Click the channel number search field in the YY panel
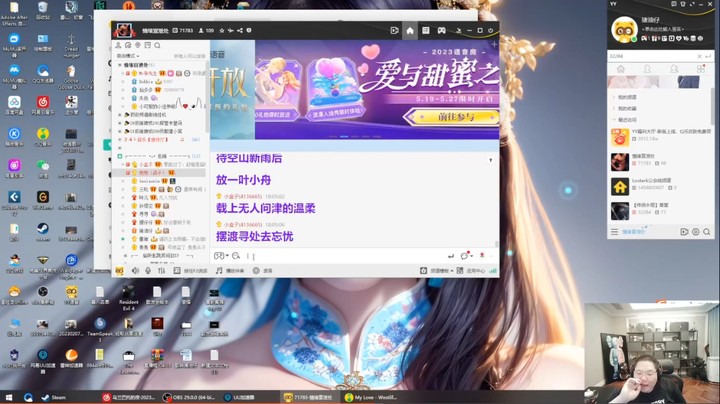Image resolution: width=720 pixels, height=404 pixels. point(652,56)
